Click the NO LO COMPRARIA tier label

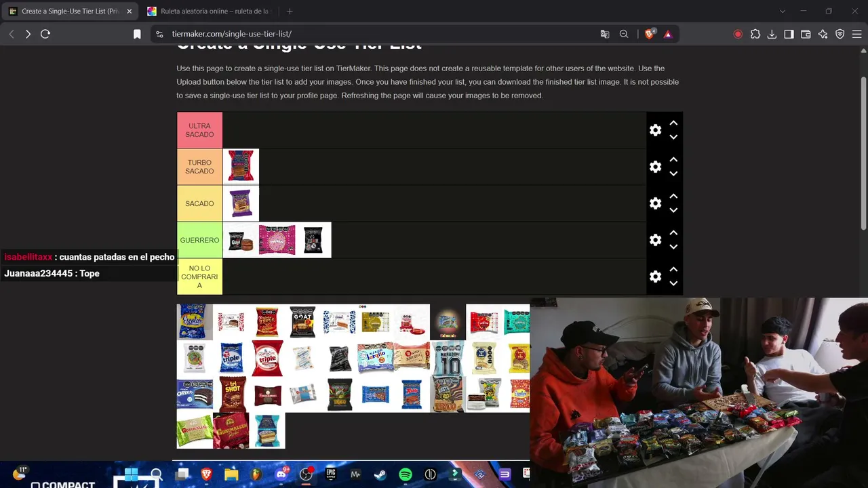point(199,277)
